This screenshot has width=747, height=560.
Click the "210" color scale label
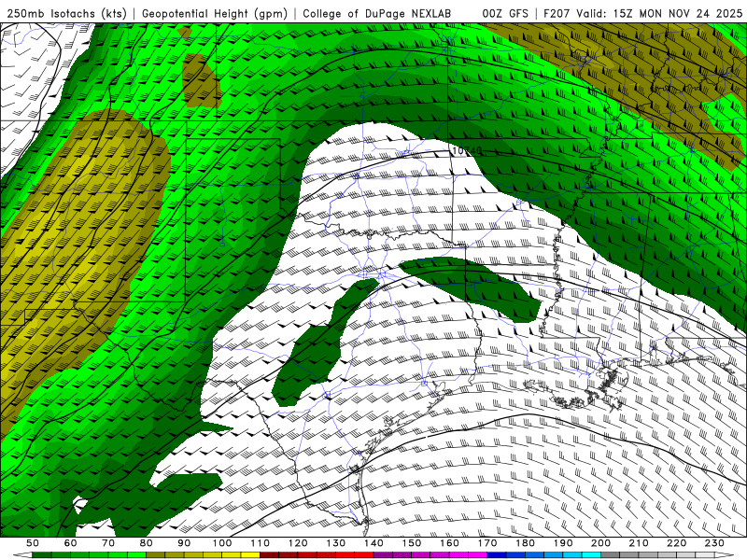click(x=639, y=543)
